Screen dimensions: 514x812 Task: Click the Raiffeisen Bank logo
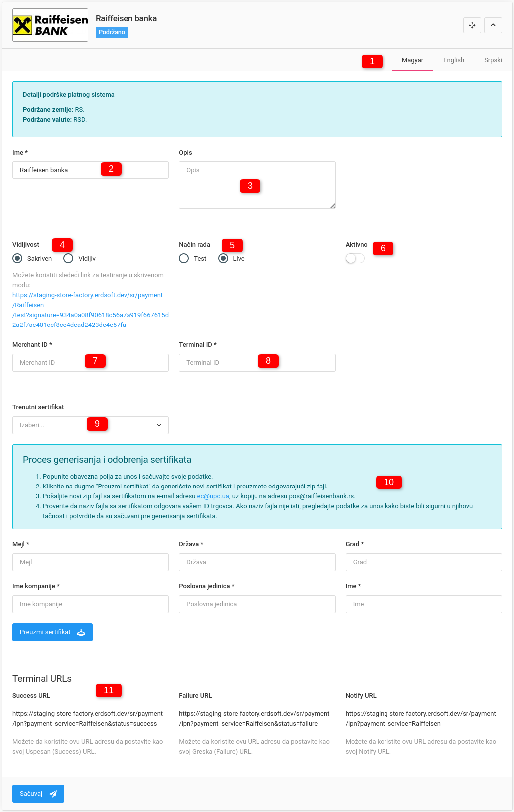tap(50, 25)
